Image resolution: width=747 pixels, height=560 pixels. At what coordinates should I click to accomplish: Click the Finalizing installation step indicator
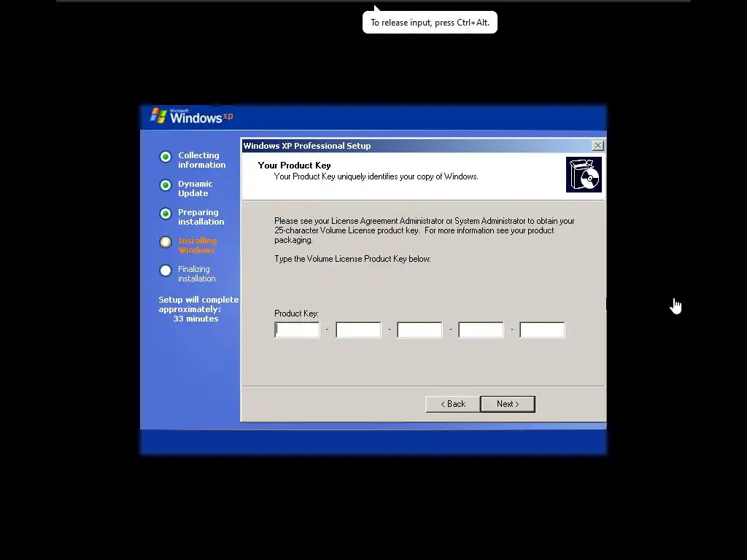166,271
